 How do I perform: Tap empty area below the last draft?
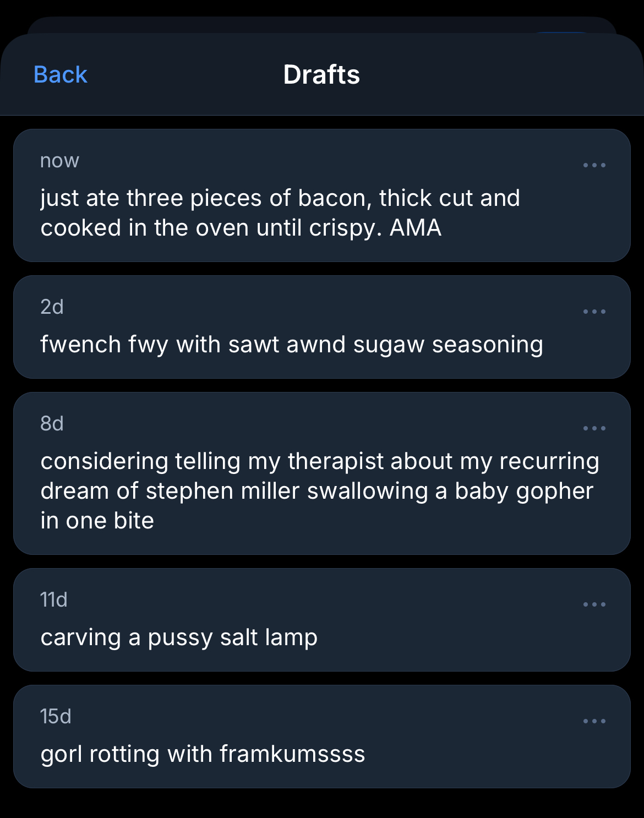point(321,804)
